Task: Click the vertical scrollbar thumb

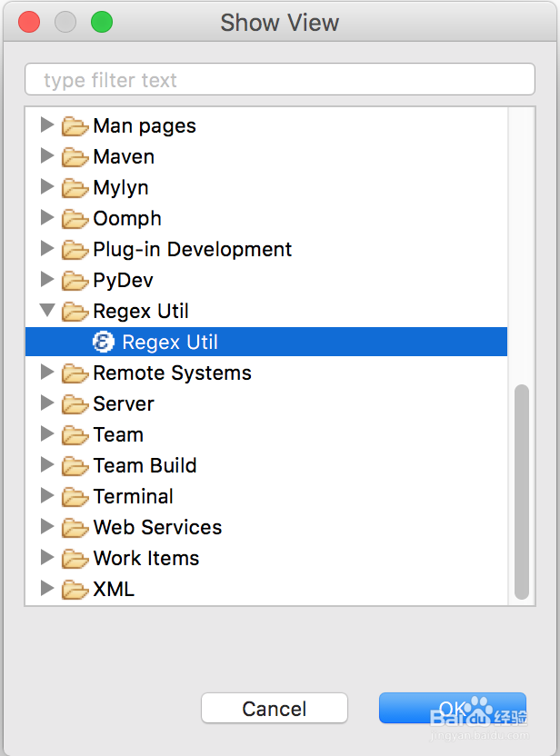Action: pos(521,491)
